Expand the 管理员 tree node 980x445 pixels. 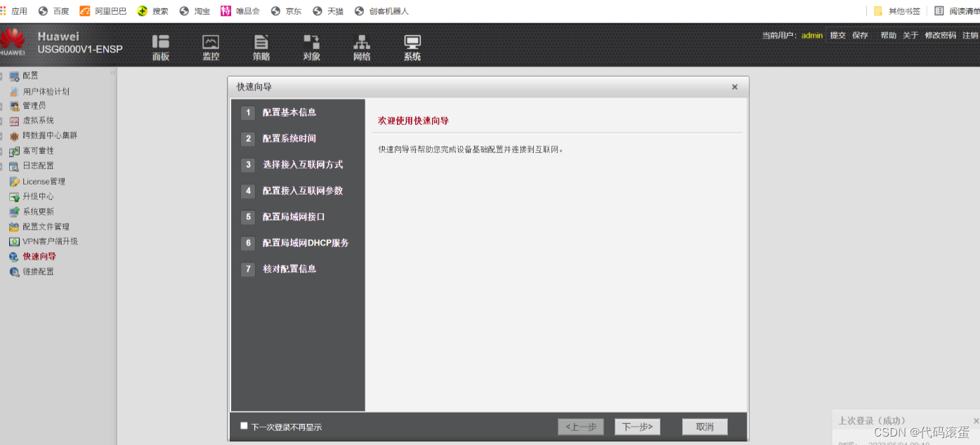[1, 106]
